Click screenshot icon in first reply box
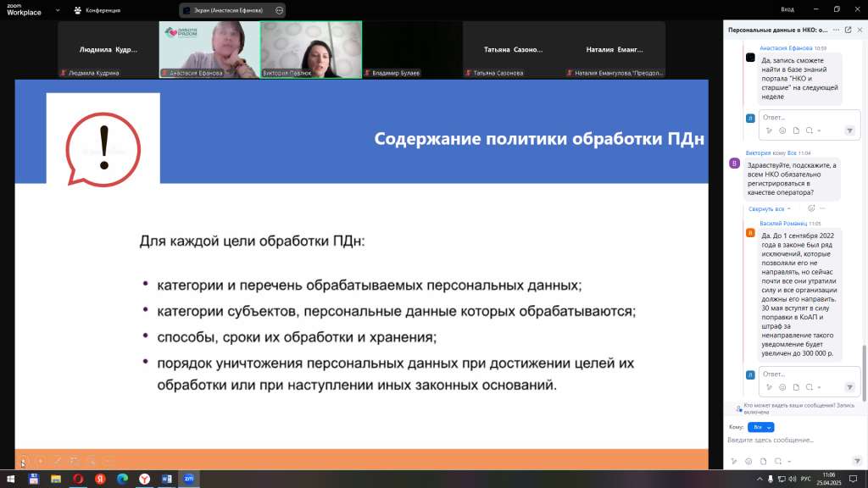Image resolution: width=868 pixels, height=488 pixels. [x=810, y=130]
